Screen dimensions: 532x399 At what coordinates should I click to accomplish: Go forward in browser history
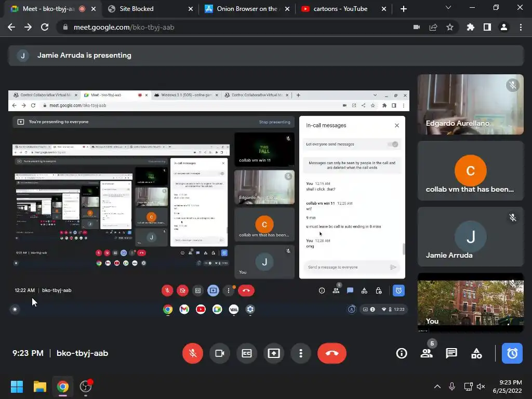tap(28, 27)
